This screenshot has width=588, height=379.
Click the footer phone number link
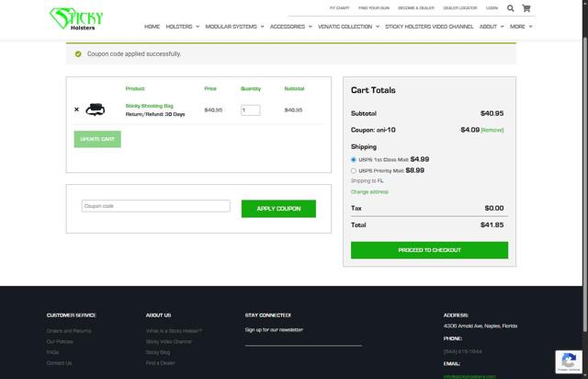coord(462,351)
